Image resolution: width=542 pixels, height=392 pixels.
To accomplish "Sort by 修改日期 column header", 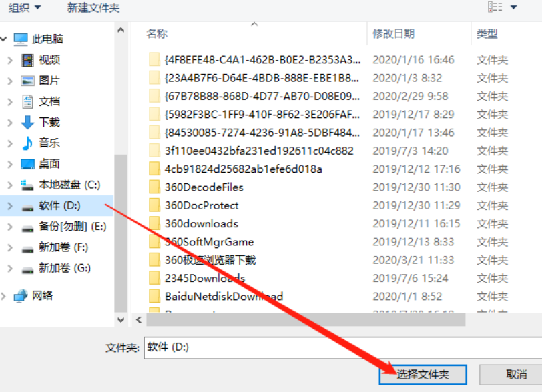I will [x=393, y=33].
